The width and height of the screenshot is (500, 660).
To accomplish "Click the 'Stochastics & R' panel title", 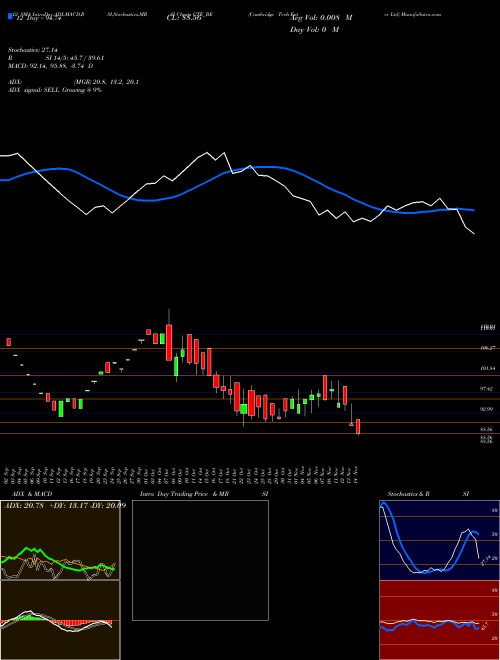I will click(408, 494).
